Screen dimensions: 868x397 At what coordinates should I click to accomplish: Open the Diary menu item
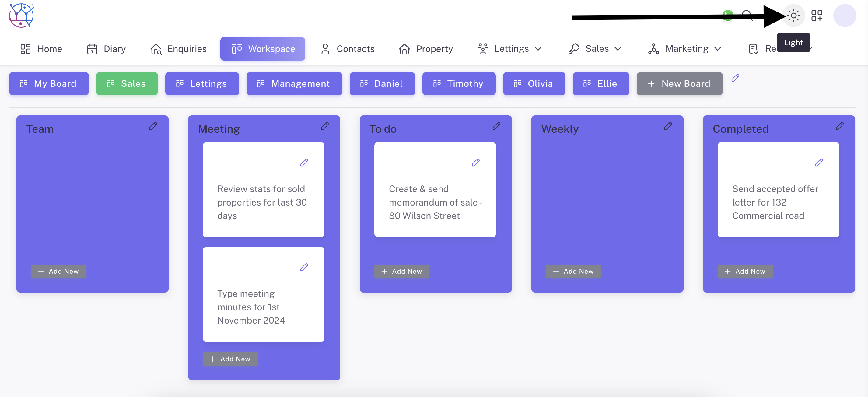point(106,49)
